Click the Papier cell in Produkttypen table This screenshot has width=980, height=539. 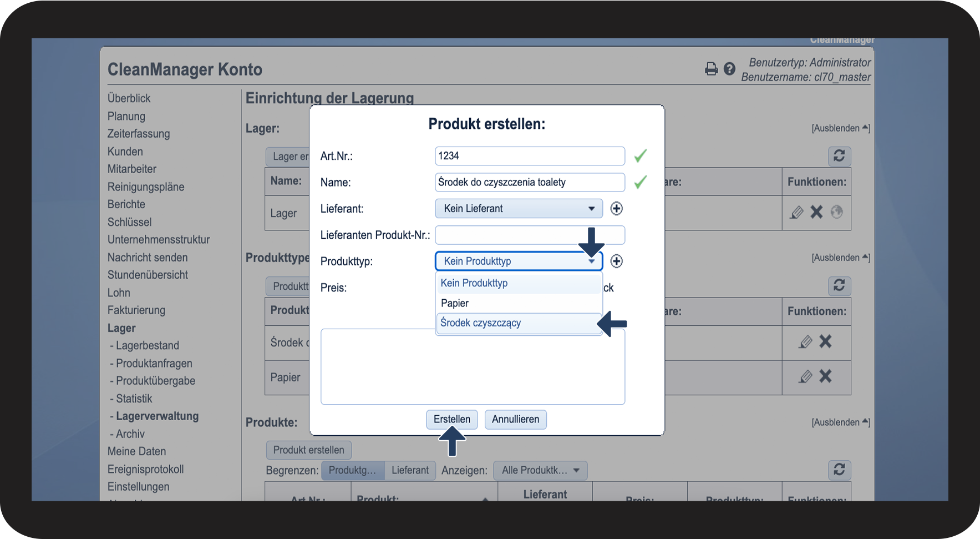285,377
